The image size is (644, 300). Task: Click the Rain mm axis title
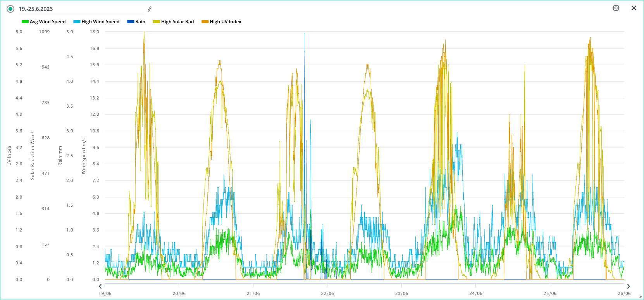point(60,156)
